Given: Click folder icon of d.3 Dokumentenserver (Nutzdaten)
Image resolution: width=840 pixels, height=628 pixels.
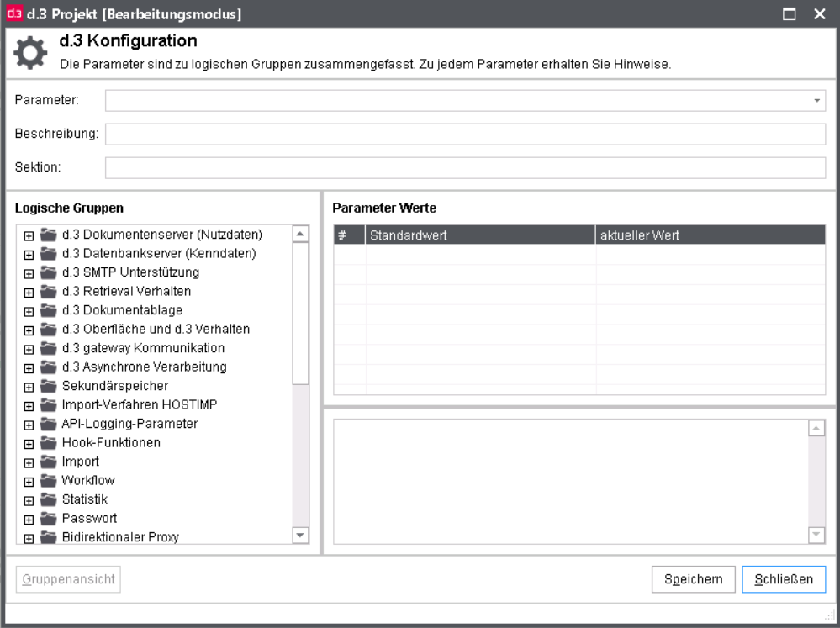Looking at the screenshot, I should (48, 235).
